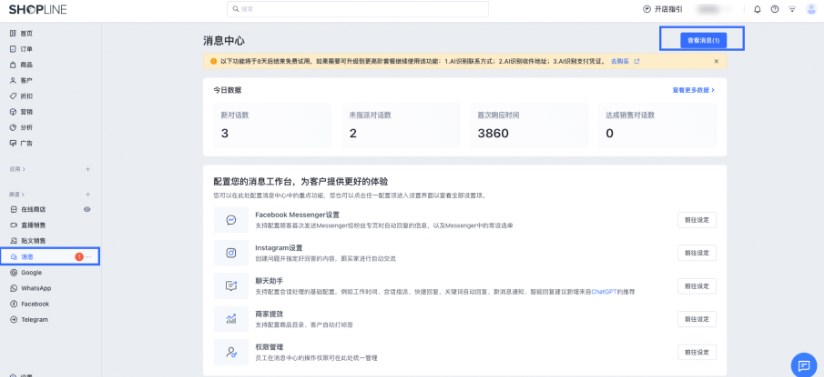Click the icon between help and avatar
The image size is (824, 377).
[x=792, y=9]
